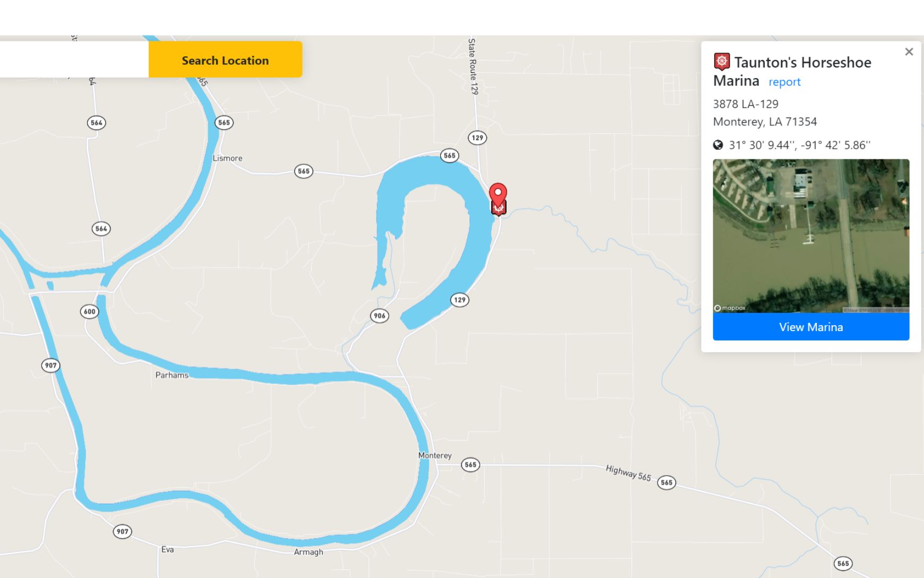The height and width of the screenshot is (578, 924).
Task: Click the Armagh place label
Action: (x=309, y=552)
